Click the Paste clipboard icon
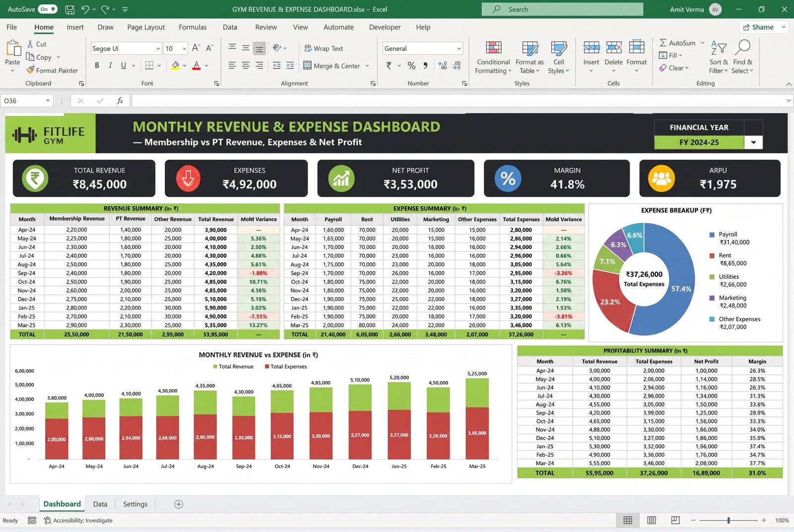794x532 pixels. 13,48
